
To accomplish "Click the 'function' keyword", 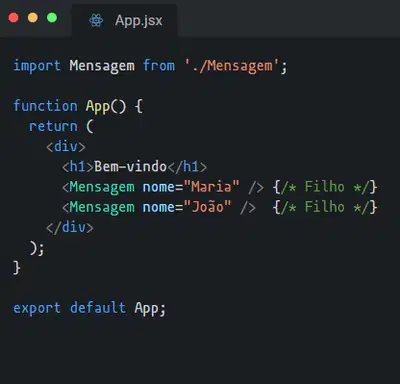I will click(45, 106).
